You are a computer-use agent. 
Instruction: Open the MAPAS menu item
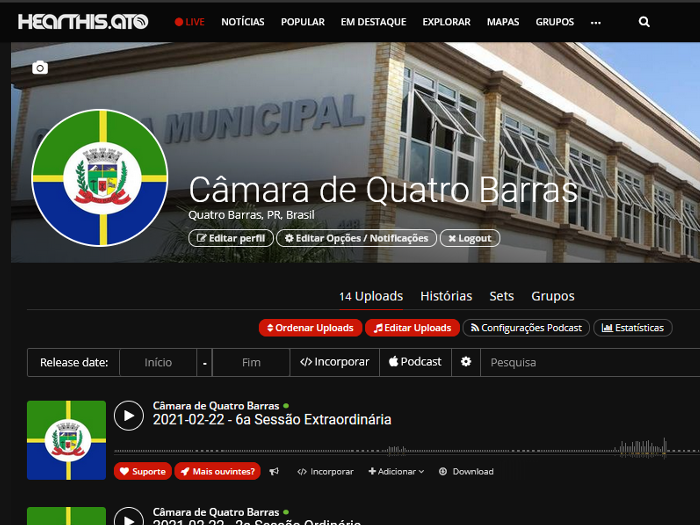point(503,22)
